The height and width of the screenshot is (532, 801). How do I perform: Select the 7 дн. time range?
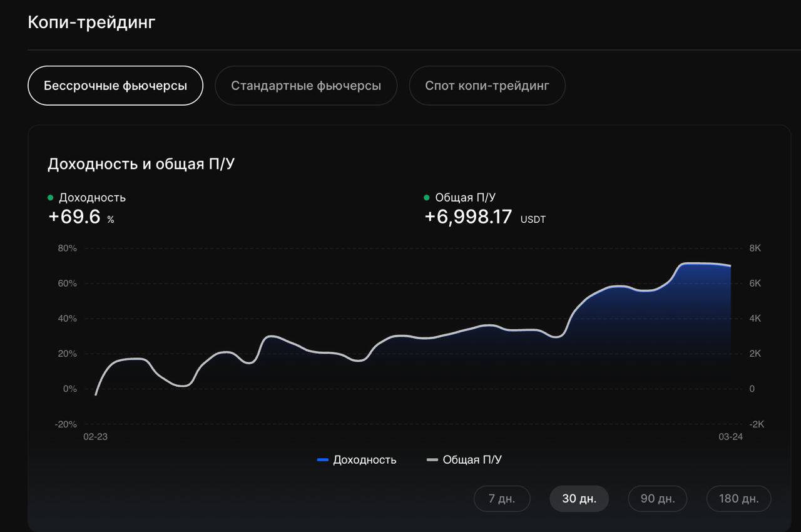pos(502,499)
